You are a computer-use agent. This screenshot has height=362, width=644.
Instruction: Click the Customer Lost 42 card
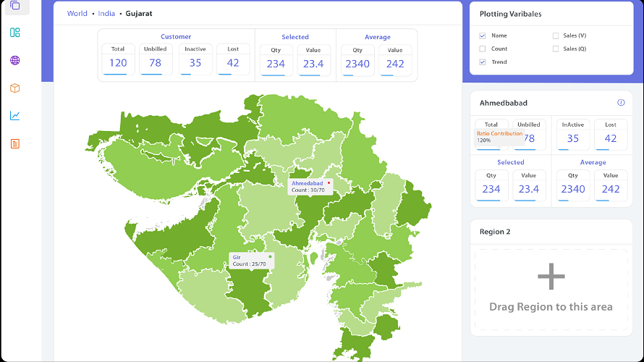click(233, 59)
